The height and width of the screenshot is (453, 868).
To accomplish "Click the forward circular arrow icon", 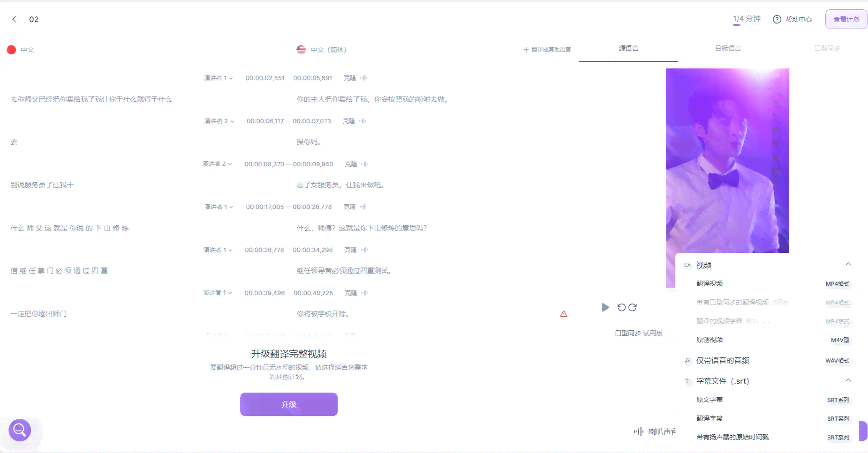I will pos(633,307).
